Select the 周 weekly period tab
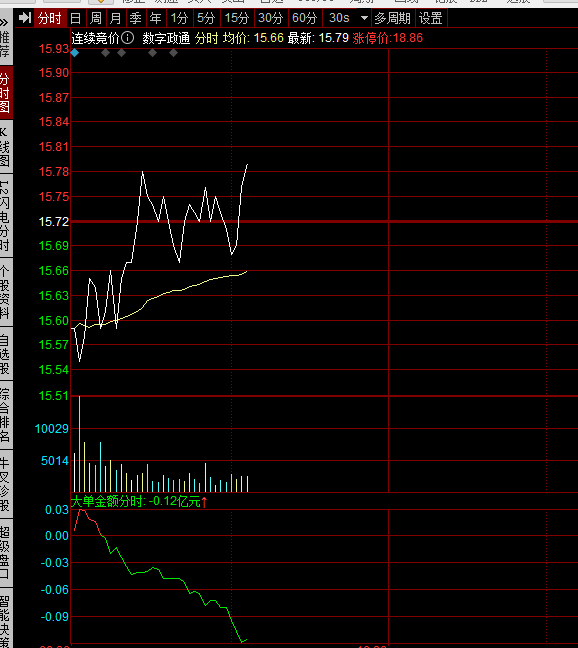This screenshot has width=578, height=648. point(96,18)
